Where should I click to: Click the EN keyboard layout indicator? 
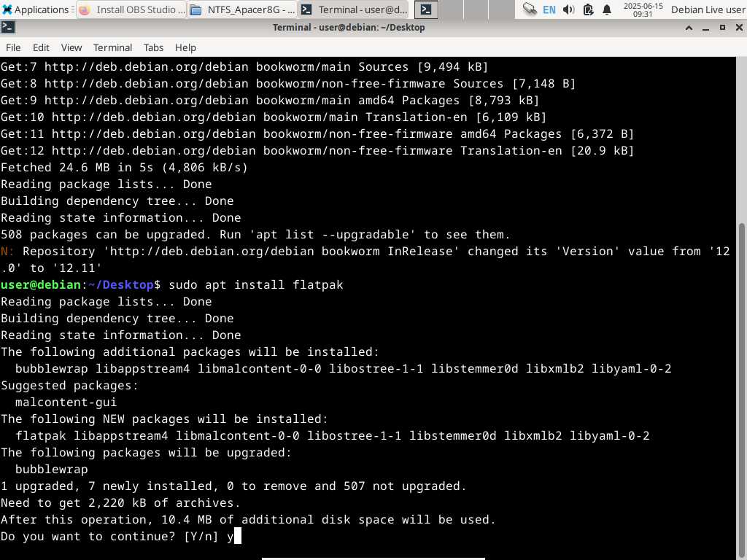click(x=549, y=9)
